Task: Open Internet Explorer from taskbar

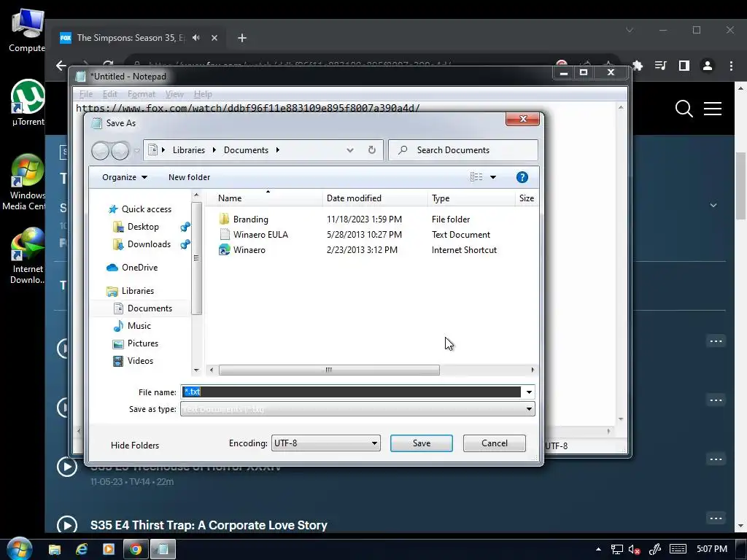Action: click(x=82, y=550)
